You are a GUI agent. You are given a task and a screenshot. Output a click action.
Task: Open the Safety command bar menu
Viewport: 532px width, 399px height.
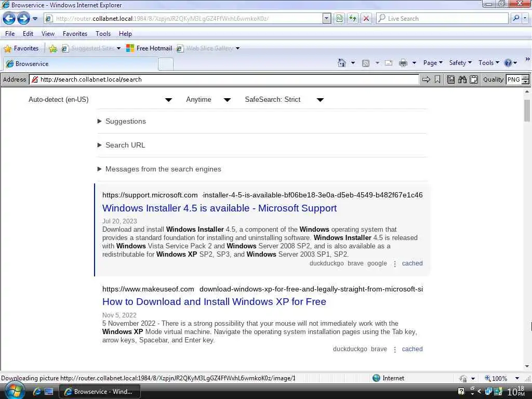click(460, 63)
